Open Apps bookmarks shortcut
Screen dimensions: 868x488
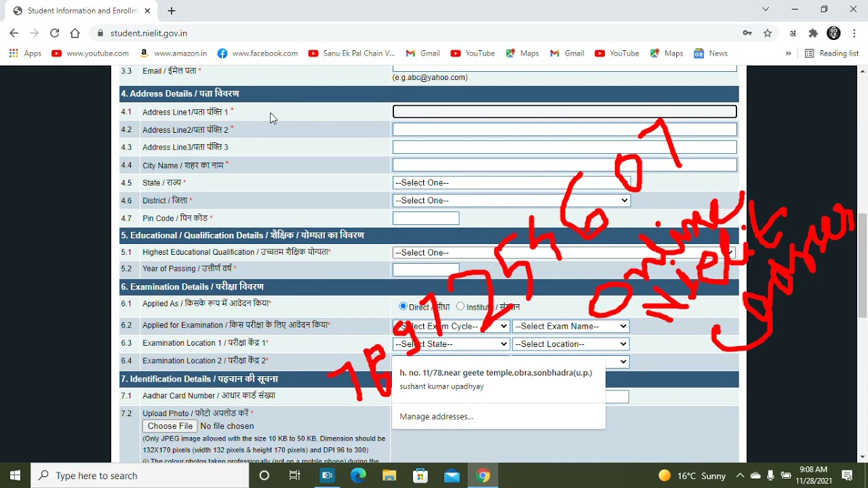[25, 54]
